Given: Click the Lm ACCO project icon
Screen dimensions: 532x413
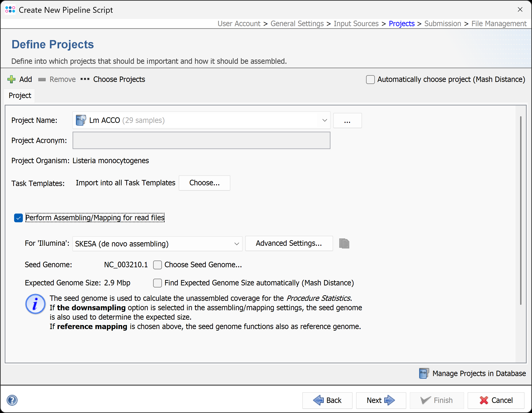Looking at the screenshot, I should (x=81, y=120).
